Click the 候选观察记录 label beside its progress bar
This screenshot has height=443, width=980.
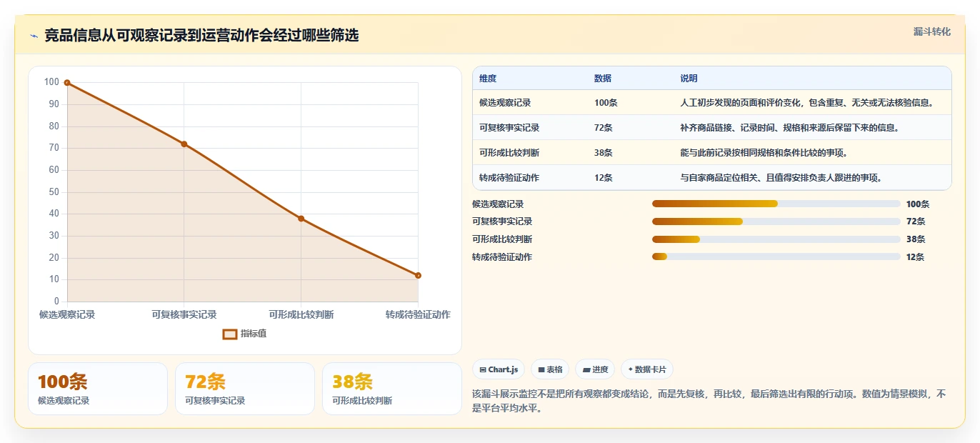point(498,204)
